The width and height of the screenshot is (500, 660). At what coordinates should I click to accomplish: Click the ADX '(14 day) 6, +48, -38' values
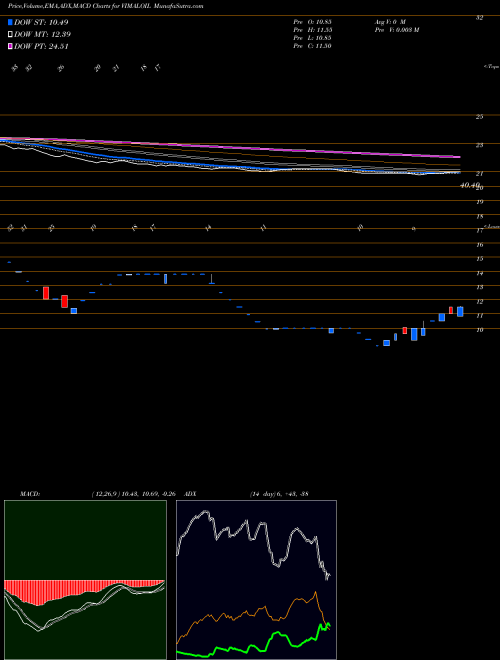(279, 494)
